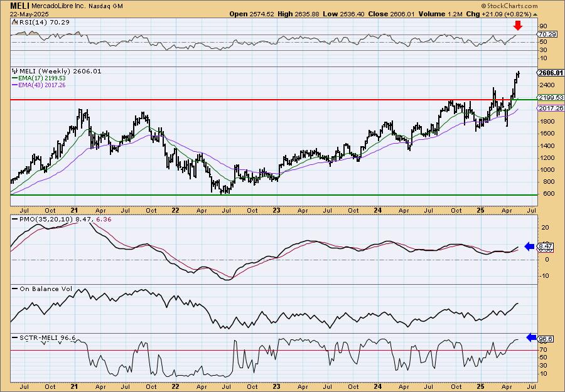Click the RSI(14) 70.29 legend text

coord(43,22)
